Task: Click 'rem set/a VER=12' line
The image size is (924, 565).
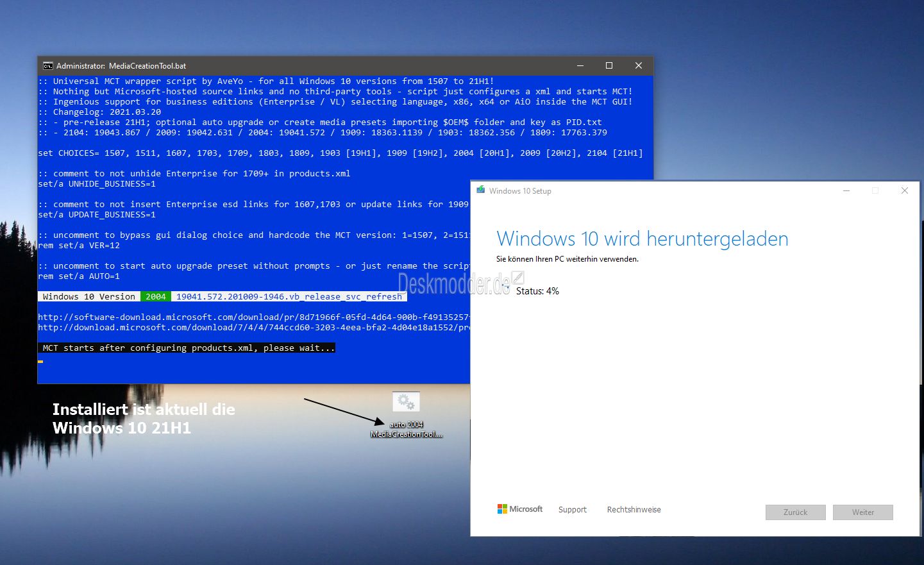Action: 79,245
